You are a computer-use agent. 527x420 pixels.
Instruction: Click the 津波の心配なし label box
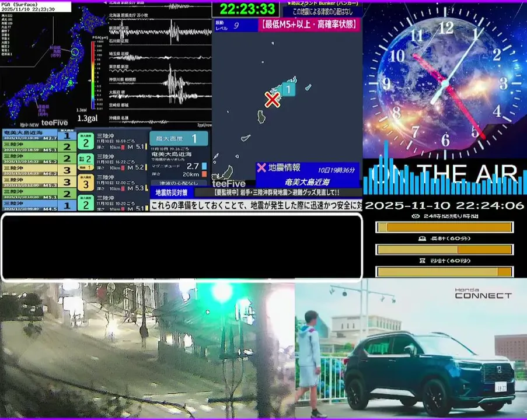pos(179,183)
